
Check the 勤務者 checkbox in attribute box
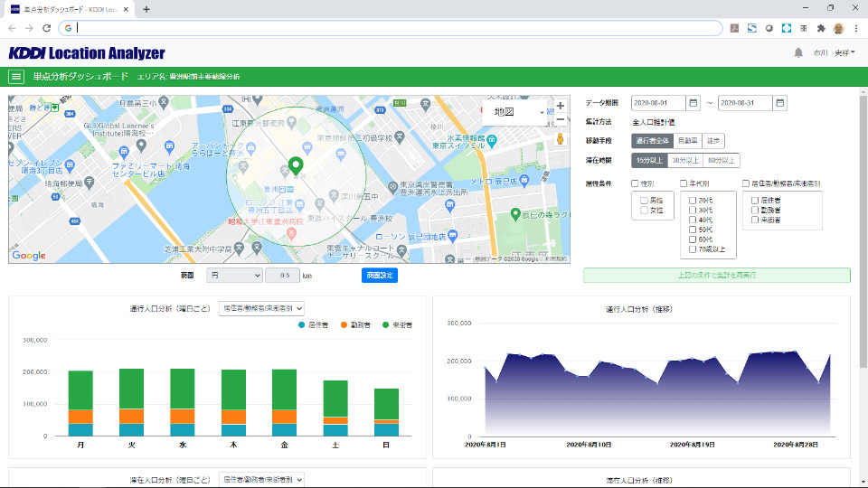point(755,211)
